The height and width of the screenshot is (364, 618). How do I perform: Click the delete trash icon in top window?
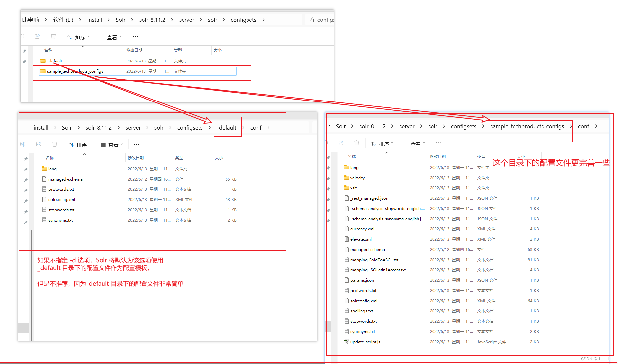click(53, 36)
